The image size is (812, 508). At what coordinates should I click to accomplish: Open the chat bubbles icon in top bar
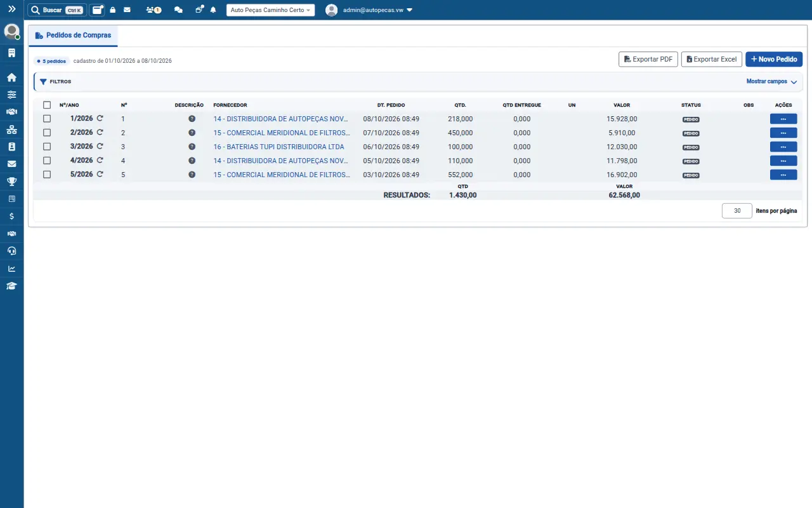(x=178, y=10)
